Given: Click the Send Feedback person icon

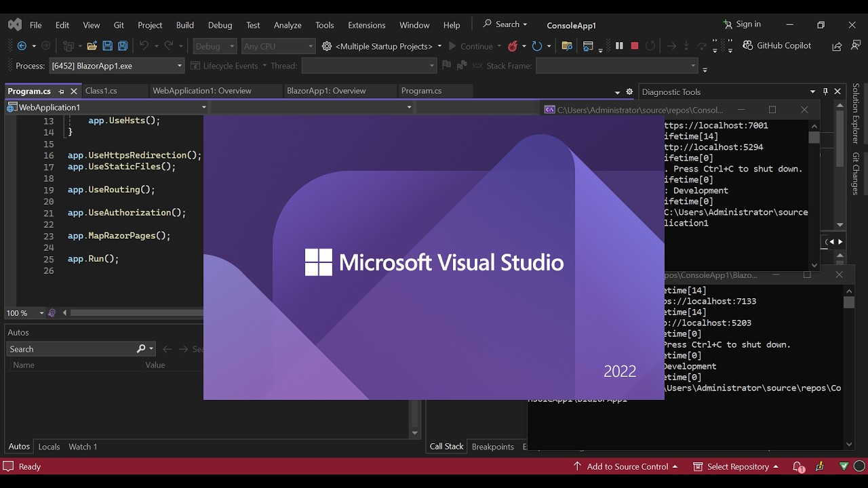Looking at the screenshot, I should [854, 46].
